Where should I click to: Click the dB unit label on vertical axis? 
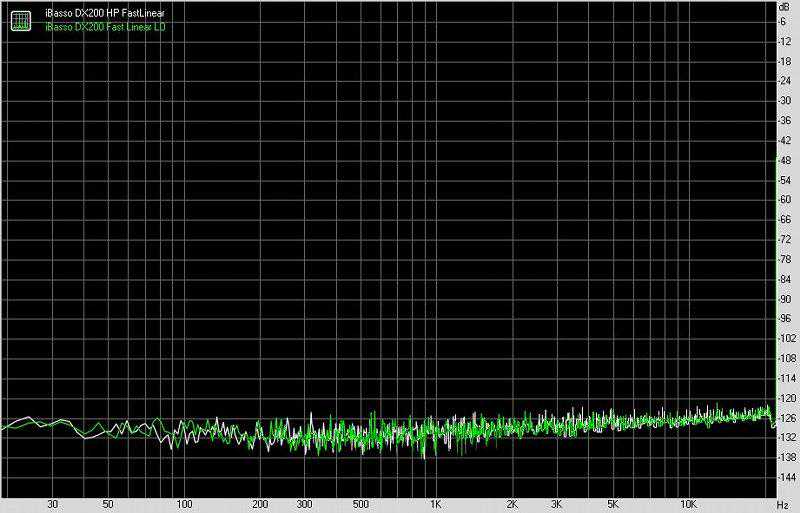click(x=785, y=7)
